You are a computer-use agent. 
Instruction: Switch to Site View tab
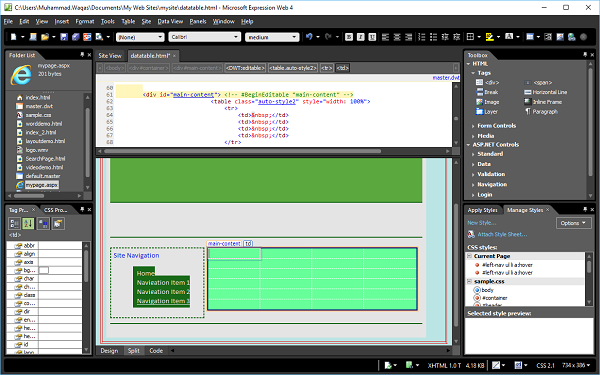tap(110, 56)
